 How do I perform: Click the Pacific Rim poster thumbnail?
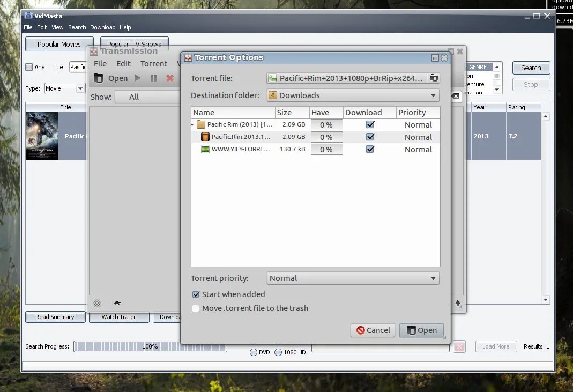pyautogui.click(x=42, y=136)
